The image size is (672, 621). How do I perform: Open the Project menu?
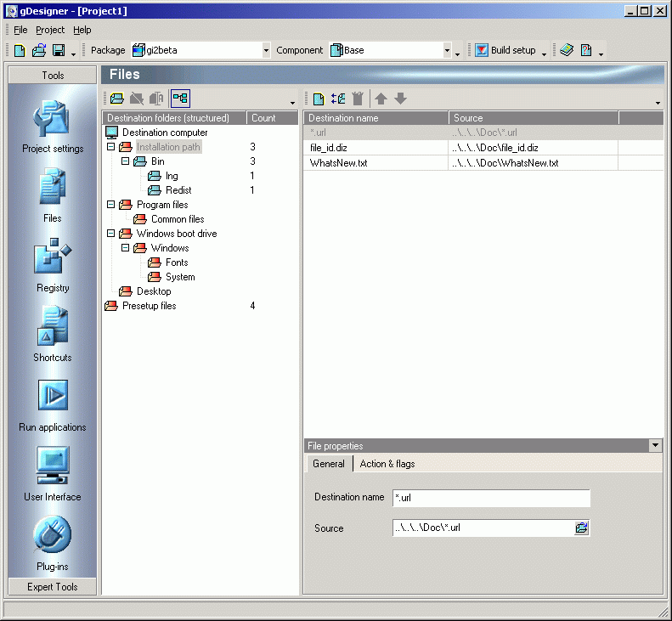point(50,30)
